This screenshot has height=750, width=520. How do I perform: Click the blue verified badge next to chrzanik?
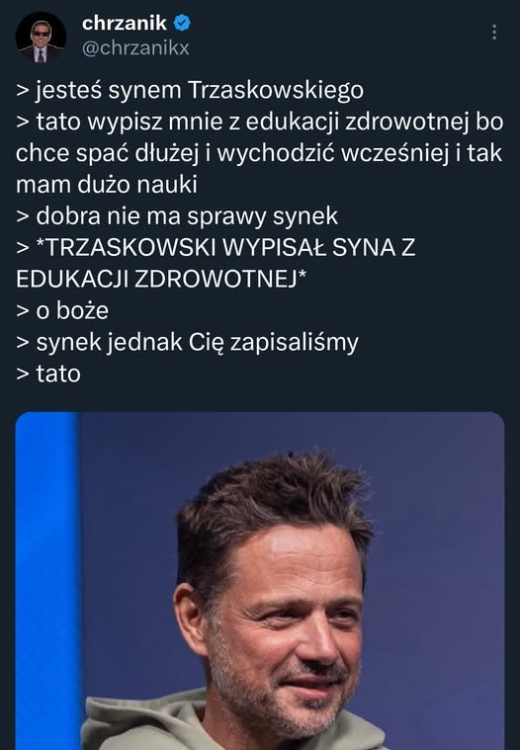[182, 23]
